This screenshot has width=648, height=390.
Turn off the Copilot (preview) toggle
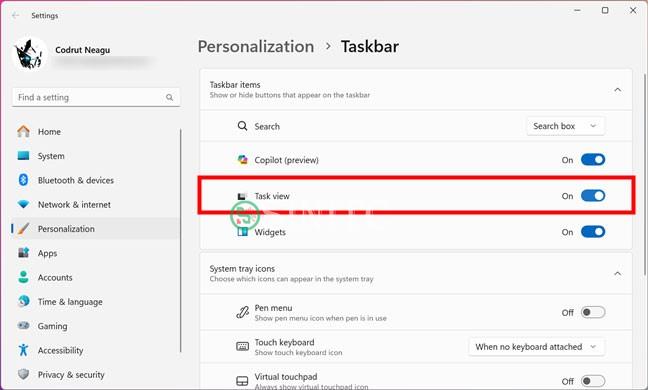coord(593,159)
